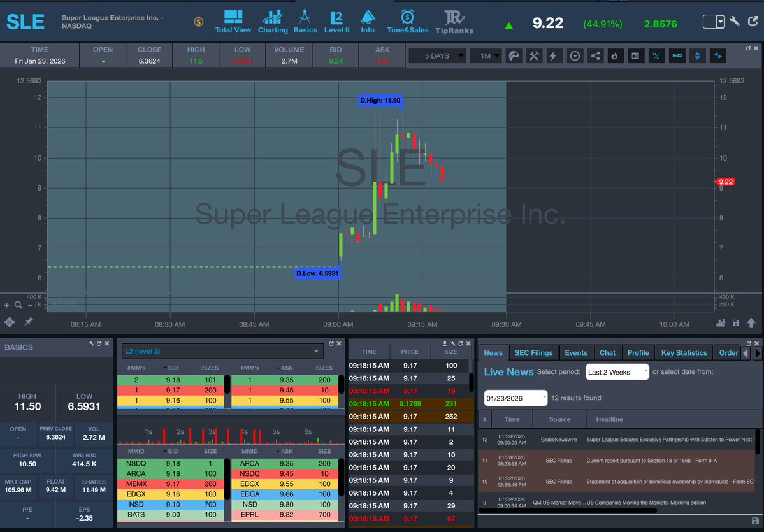764x532 pixels.
Task: Open Time and Sales wrench settings
Action: click(x=452, y=343)
